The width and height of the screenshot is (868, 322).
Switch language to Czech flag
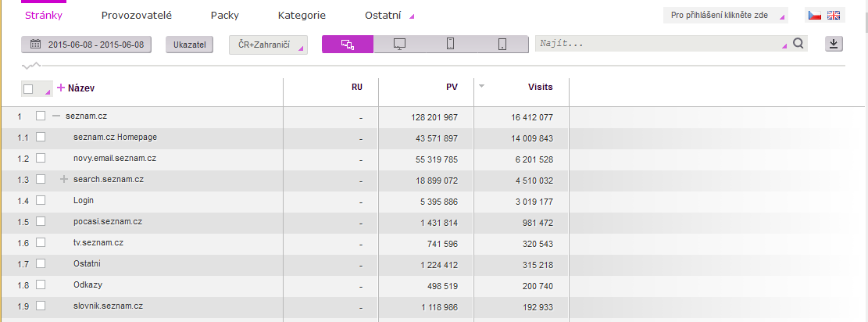[815, 16]
